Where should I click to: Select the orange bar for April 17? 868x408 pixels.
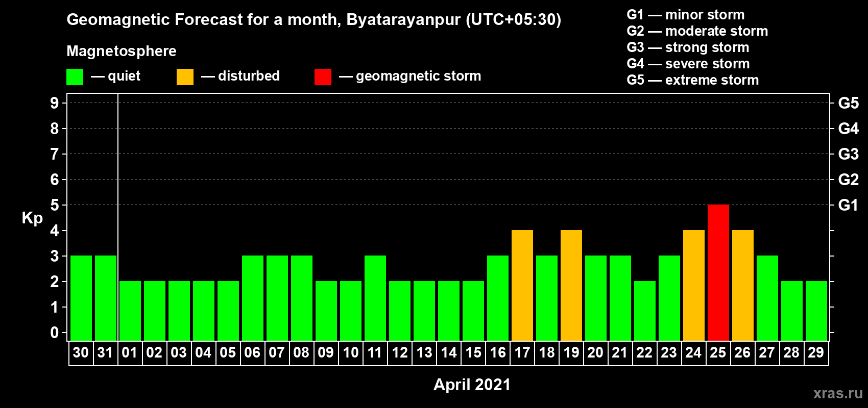click(522, 285)
